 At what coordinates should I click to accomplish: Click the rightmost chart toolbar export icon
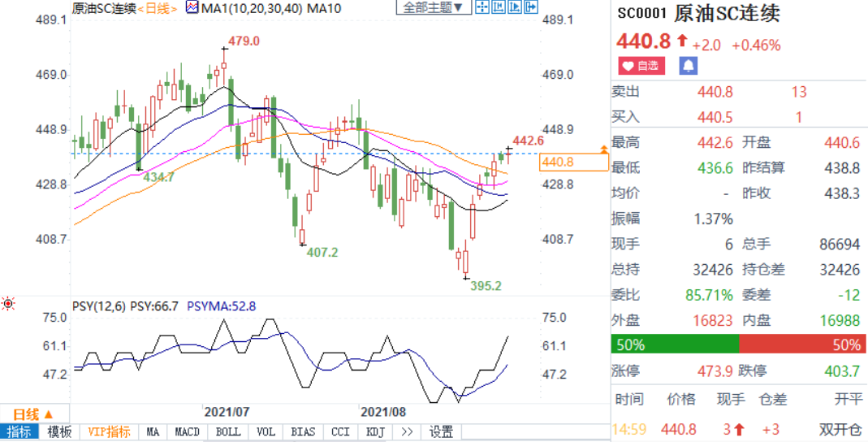click(532, 8)
